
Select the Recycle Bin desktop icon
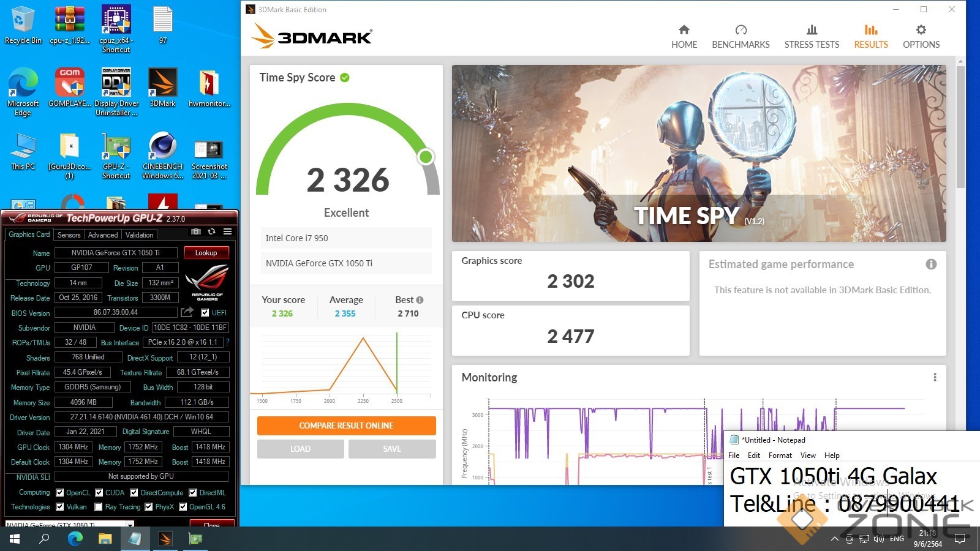coord(23,26)
